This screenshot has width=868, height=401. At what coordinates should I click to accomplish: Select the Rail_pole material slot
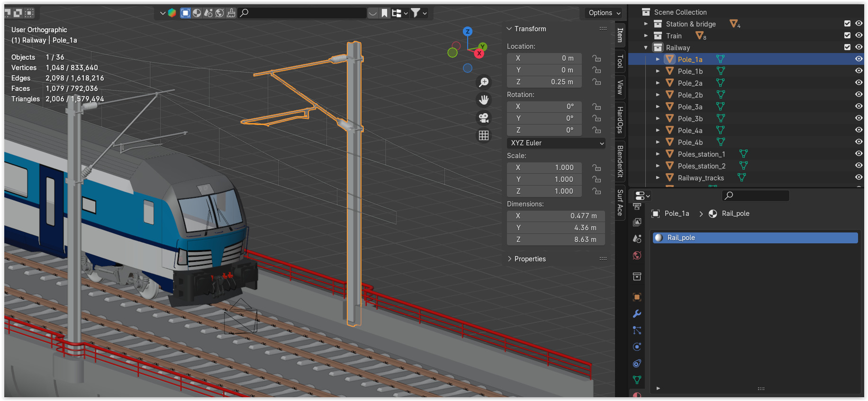click(x=755, y=238)
